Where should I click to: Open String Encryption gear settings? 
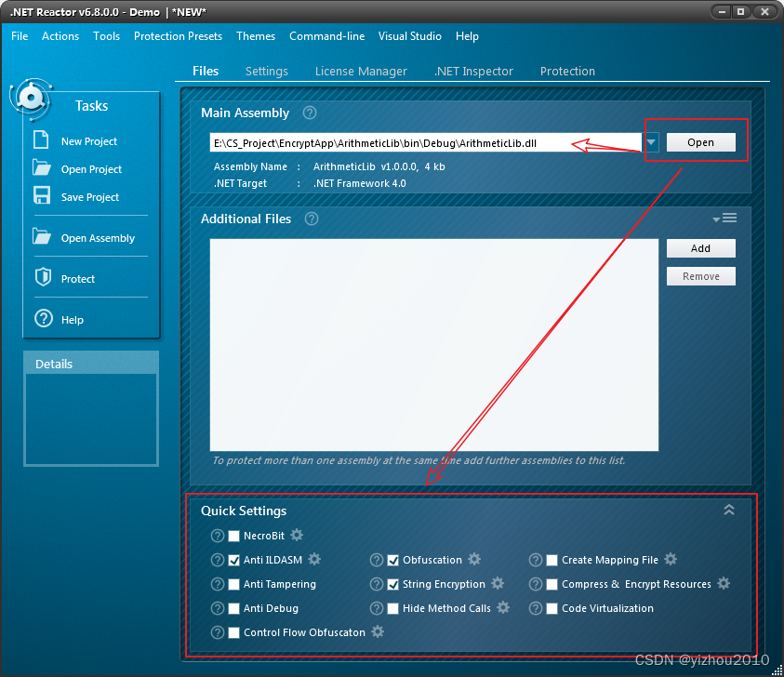498,583
